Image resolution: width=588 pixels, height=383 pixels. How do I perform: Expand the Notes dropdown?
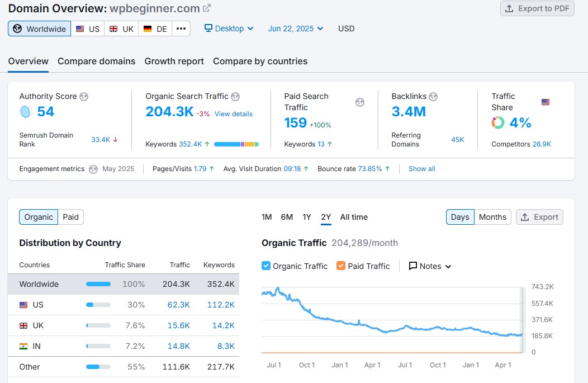coord(430,266)
